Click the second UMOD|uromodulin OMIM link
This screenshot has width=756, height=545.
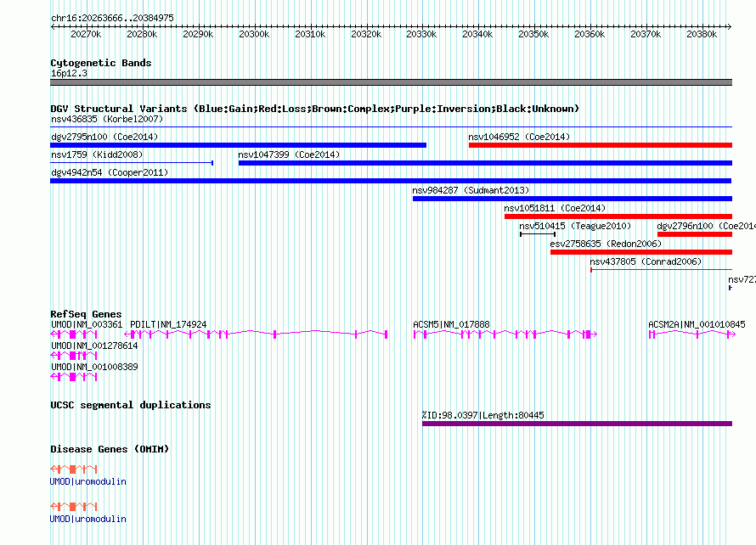(87, 519)
